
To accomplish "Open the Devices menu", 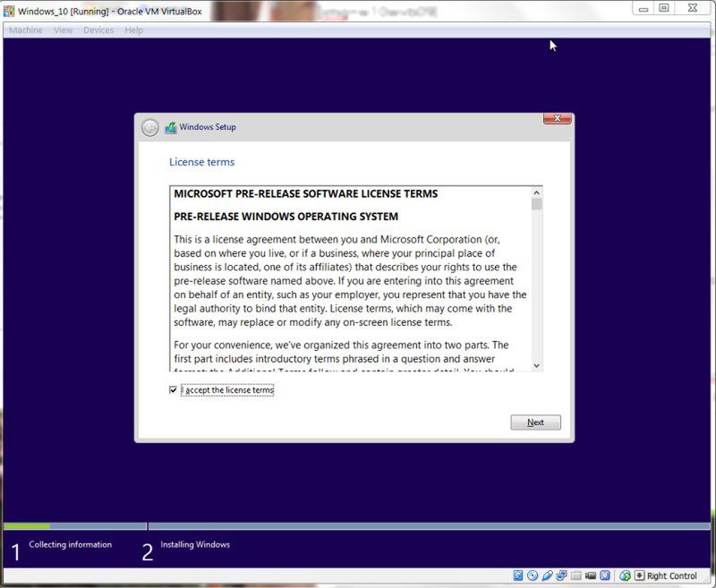I will (98, 30).
